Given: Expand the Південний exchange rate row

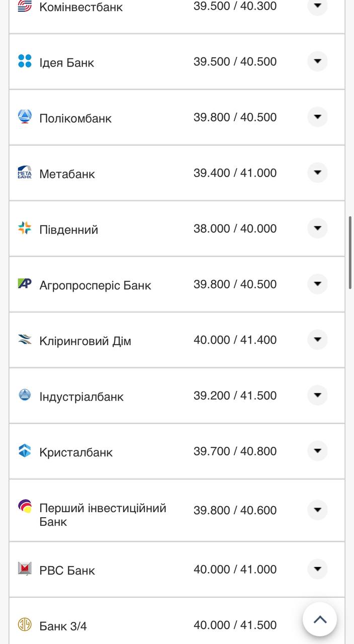Looking at the screenshot, I should [x=317, y=228].
